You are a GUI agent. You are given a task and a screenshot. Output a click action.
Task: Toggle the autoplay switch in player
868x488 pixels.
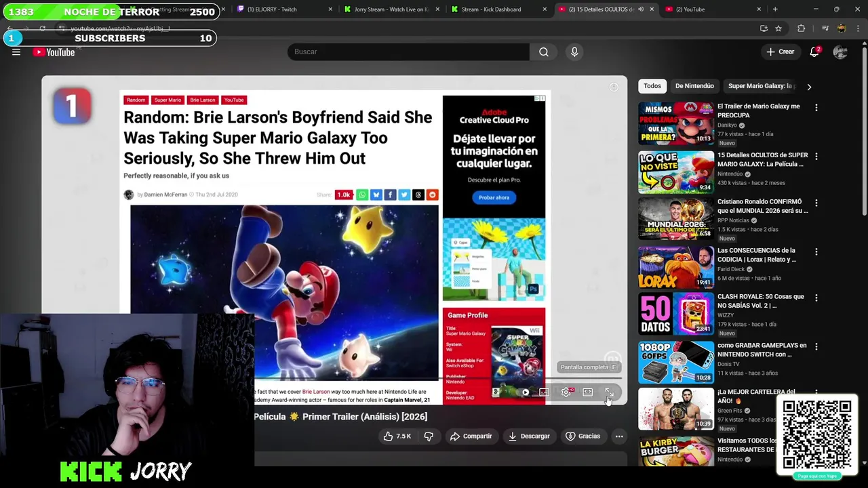click(x=521, y=392)
